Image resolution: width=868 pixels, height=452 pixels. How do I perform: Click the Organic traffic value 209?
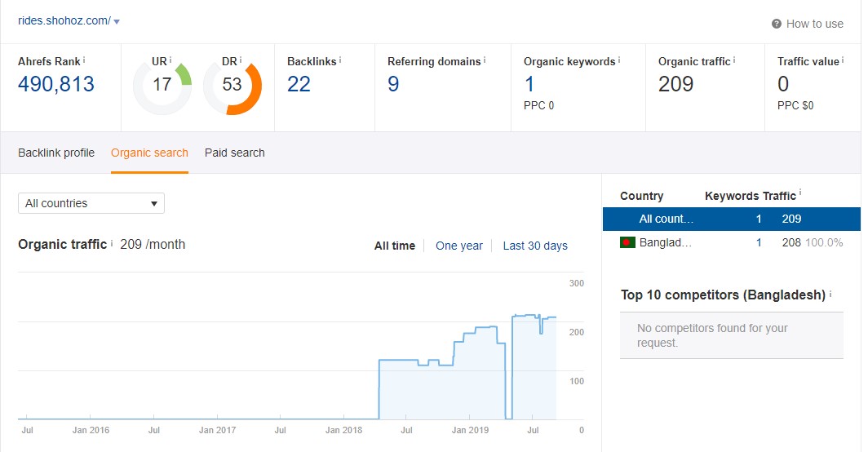676,84
